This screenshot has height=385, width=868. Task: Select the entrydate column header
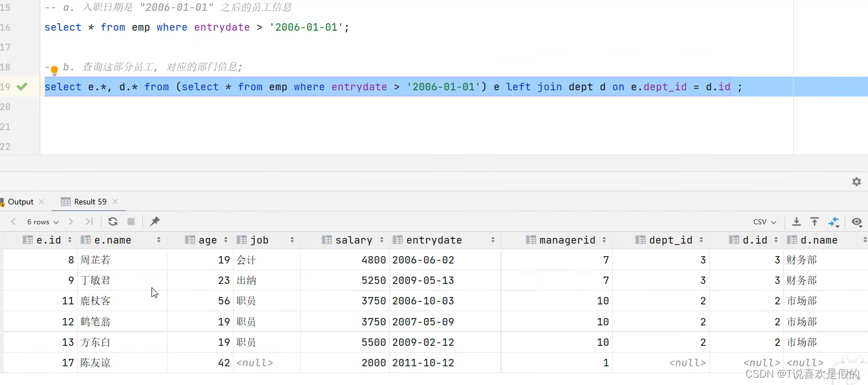[x=445, y=240]
